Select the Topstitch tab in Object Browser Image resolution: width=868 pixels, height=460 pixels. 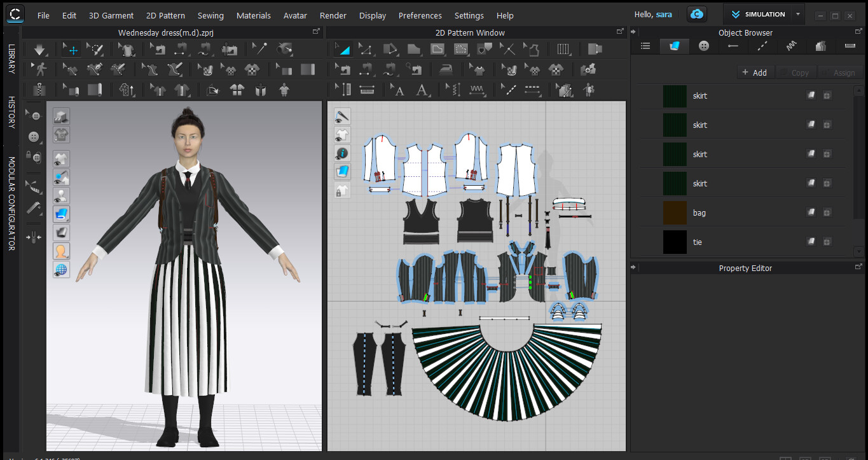(762, 46)
